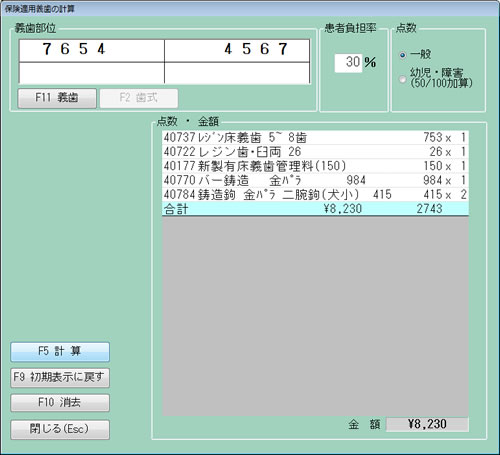Click the empty lower-right tooth cell
The width and height of the screenshot is (500, 455).
point(237,73)
